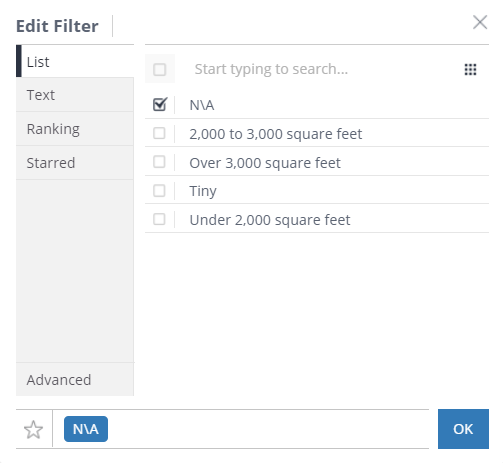Go to the Starred tab

click(x=75, y=163)
